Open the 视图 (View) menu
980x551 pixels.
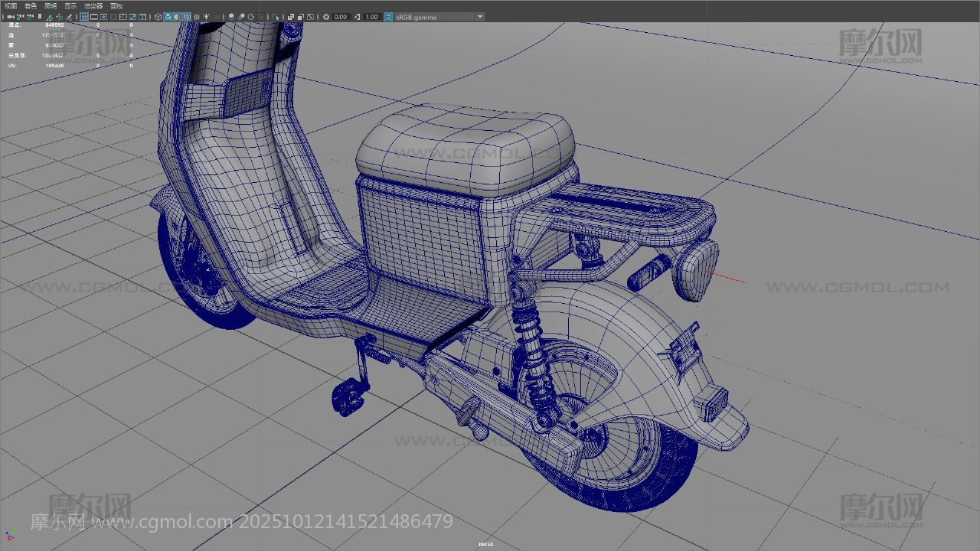coord(11,5)
